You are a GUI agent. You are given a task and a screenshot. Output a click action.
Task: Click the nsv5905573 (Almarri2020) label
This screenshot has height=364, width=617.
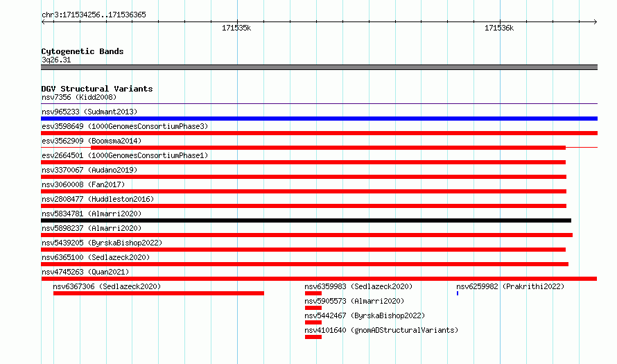click(354, 301)
